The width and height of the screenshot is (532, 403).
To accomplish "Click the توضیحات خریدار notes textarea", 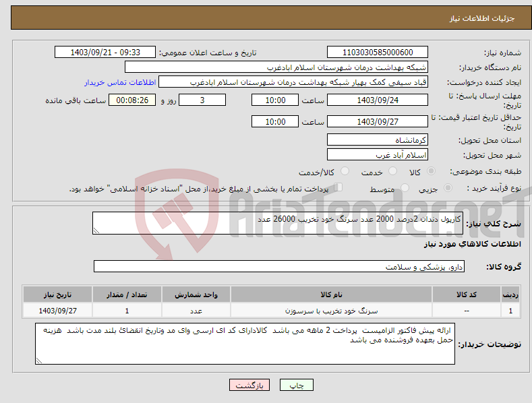I will point(245,344).
